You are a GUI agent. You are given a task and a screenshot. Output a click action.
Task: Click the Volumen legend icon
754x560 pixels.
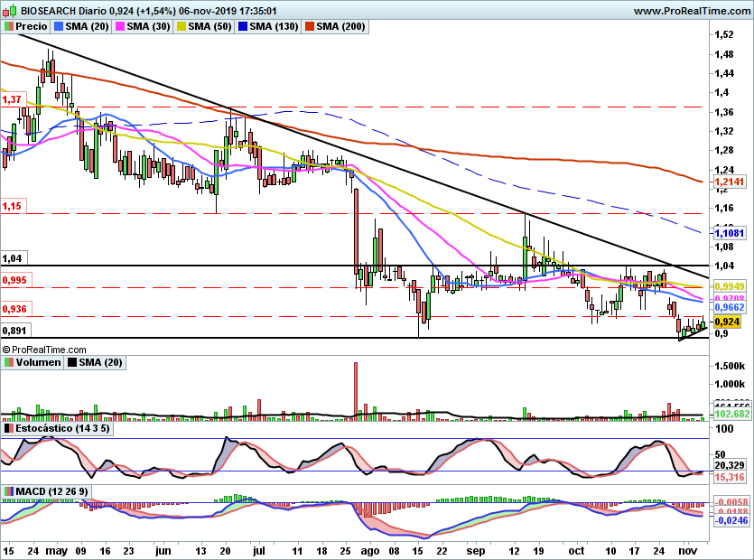(x=9, y=362)
